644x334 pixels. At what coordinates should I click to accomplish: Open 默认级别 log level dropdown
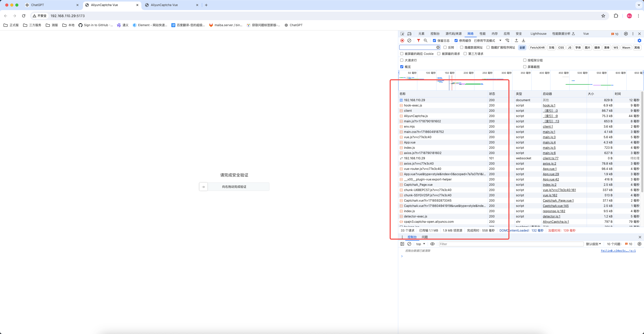click(x=593, y=244)
